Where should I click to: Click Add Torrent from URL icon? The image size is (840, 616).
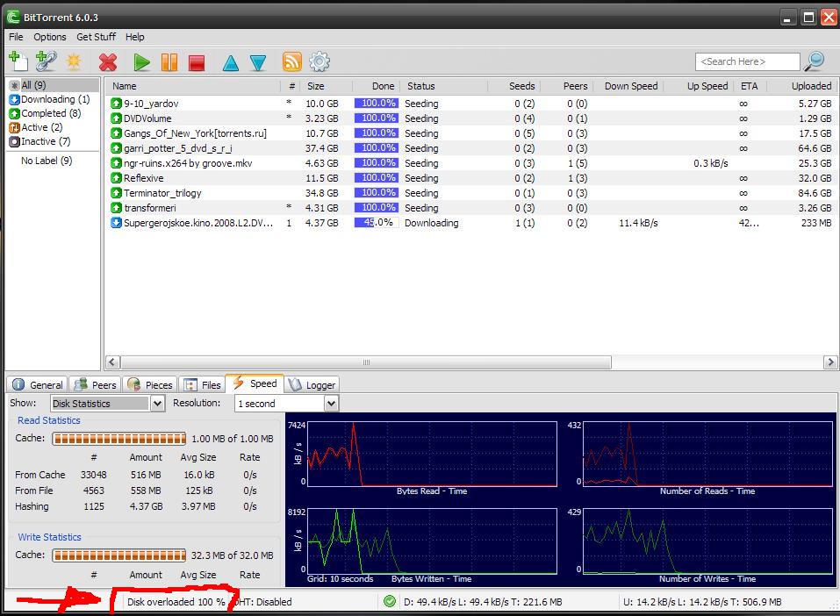click(x=46, y=61)
